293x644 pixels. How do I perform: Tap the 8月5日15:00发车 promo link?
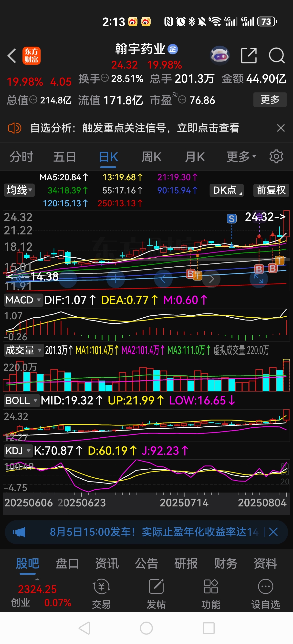pos(154,532)
